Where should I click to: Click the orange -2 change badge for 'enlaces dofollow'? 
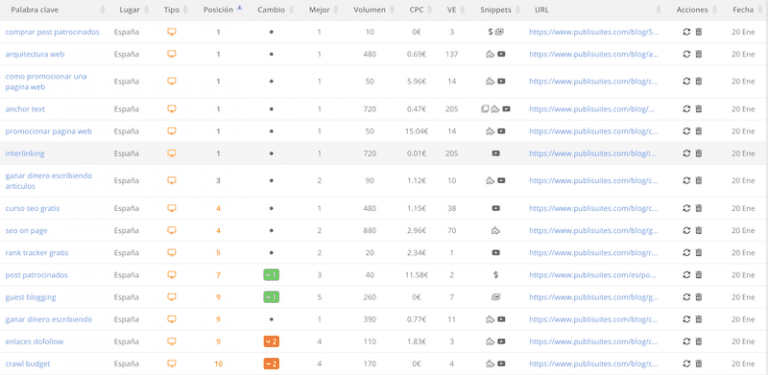[271, 342]
